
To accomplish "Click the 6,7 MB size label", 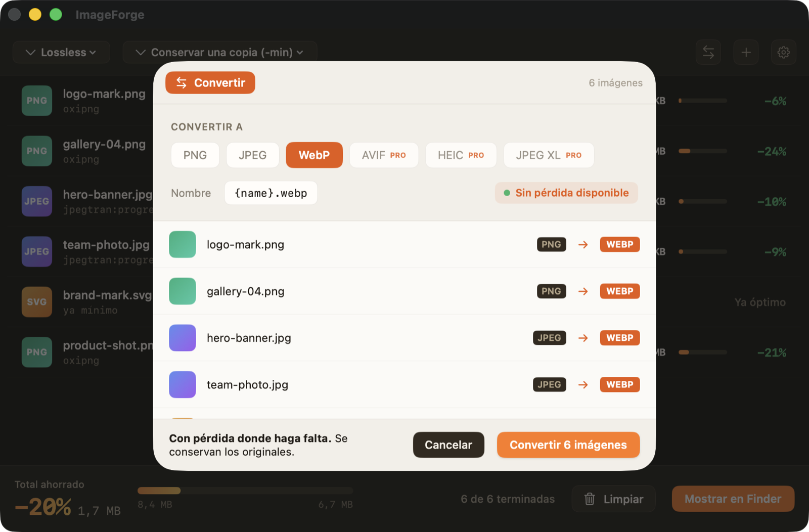I will point(336,505).
